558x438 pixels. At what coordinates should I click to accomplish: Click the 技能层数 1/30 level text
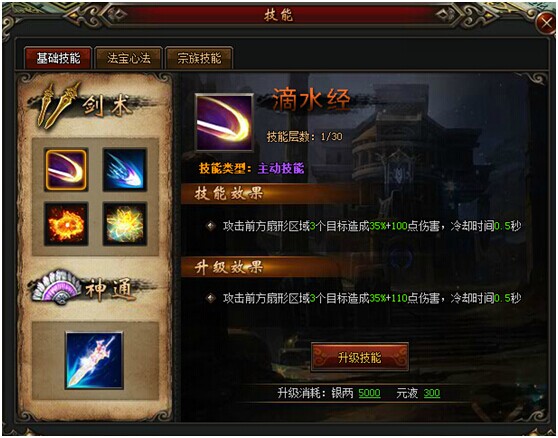(x=305, y=137)
